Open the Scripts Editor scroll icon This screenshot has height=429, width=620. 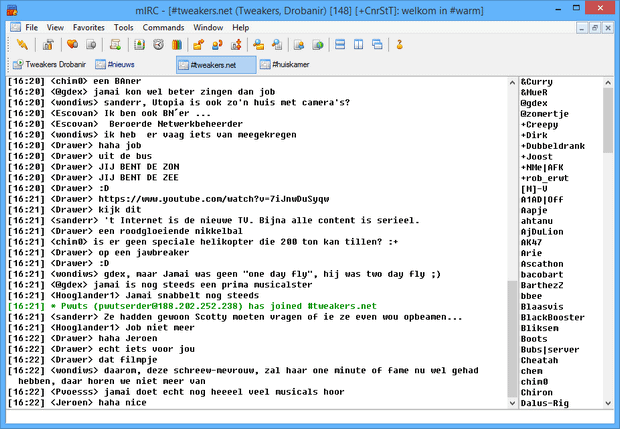pyautogui.click(x=115, y=45)
